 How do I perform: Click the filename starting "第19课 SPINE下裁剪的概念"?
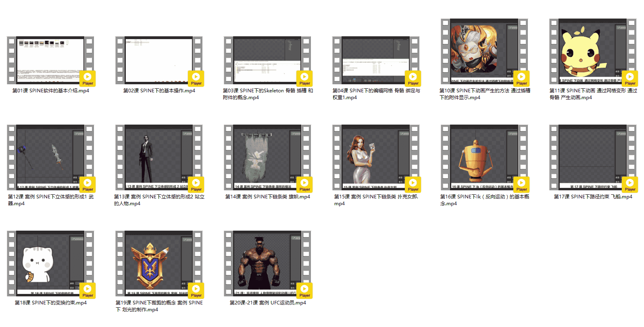[x=159, y=306]
